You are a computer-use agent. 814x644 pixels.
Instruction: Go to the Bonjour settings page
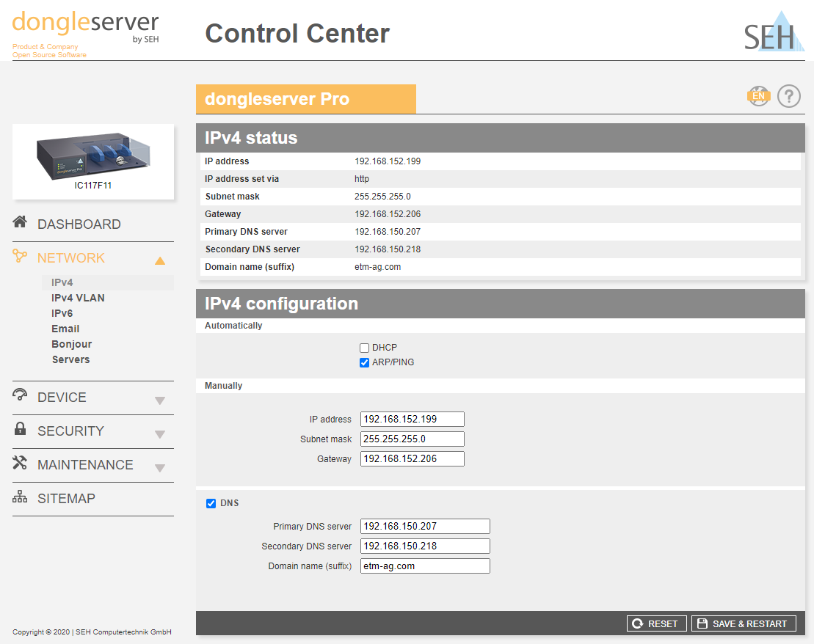pyautogui.click(x=71, y=344)
